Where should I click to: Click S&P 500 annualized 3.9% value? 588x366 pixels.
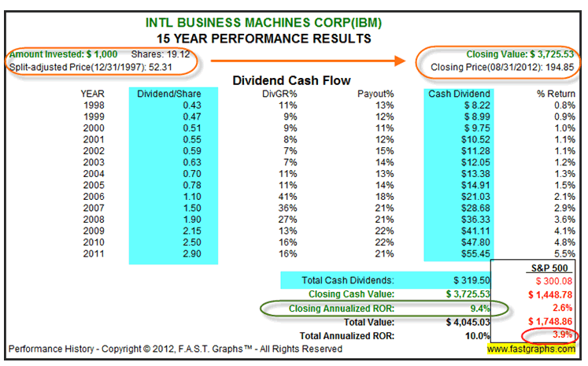562,335
